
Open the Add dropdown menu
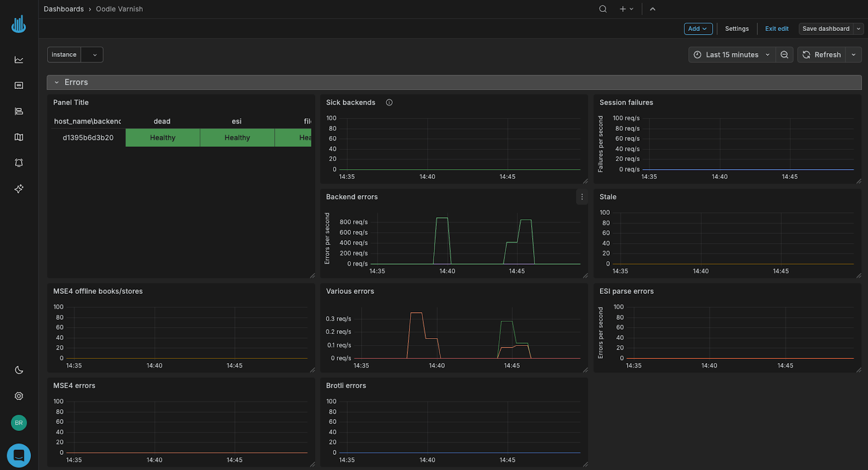coord(698,29)
